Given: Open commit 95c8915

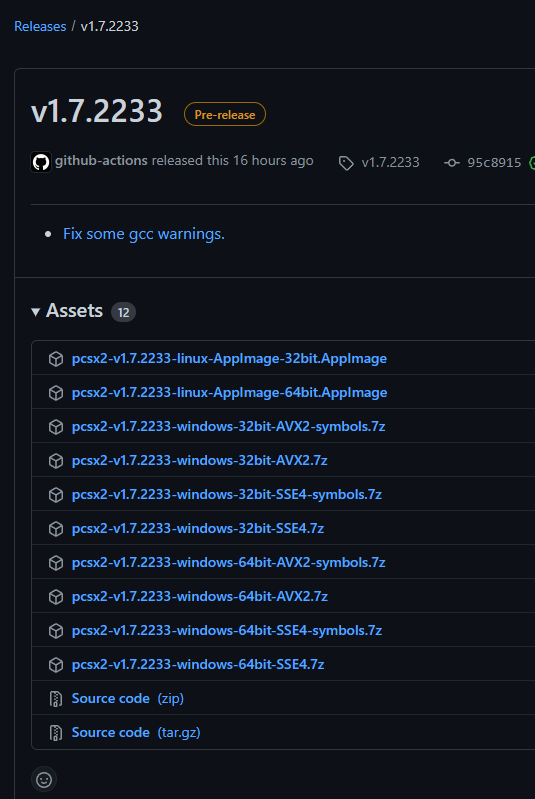Looking at the screenshot, I should click(494, 163).
